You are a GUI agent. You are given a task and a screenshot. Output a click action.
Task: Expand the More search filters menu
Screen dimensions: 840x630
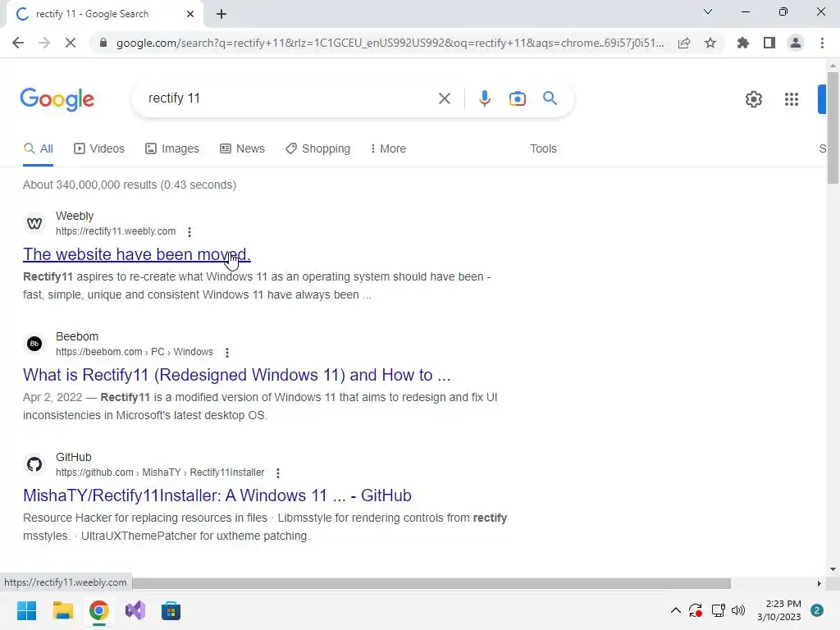point(388,148)
